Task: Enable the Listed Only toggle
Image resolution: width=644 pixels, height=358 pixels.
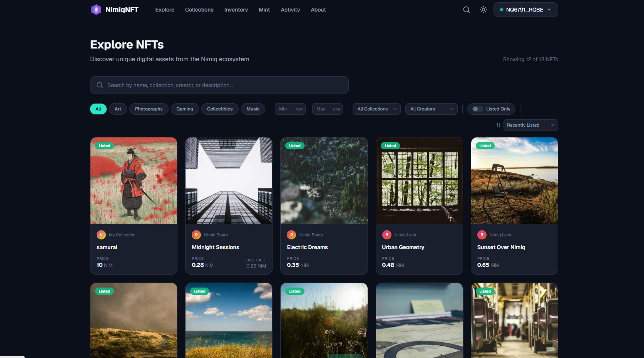Action: pyautogui.click(x=477, y=109)
